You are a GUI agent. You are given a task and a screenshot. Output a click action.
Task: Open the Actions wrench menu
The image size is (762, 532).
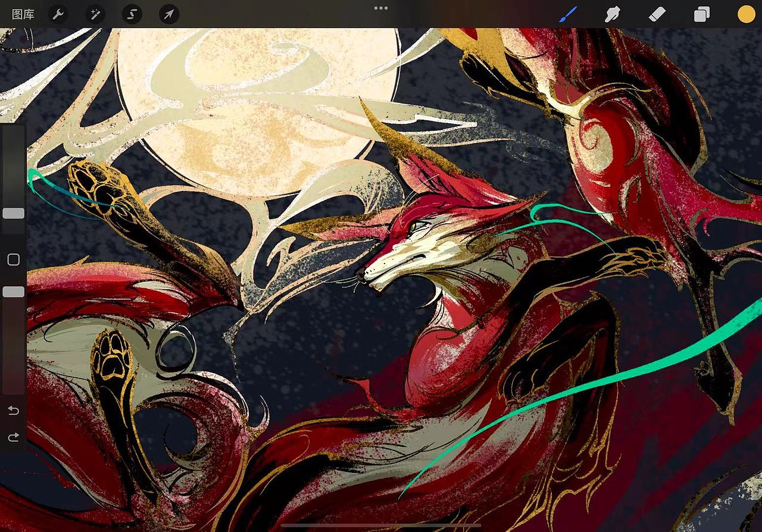(58, 14)
